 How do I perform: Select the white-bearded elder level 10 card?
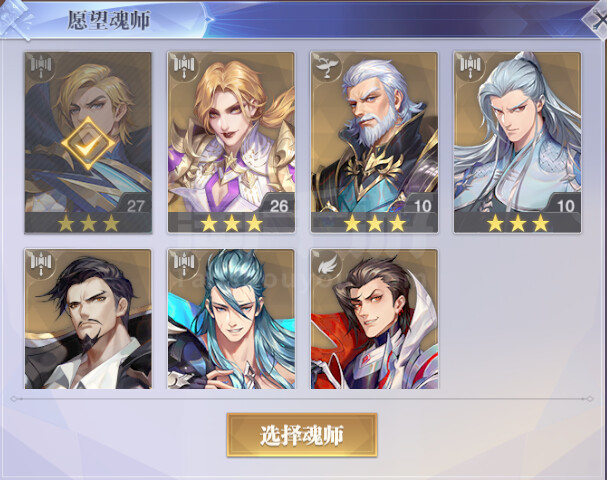374,142
